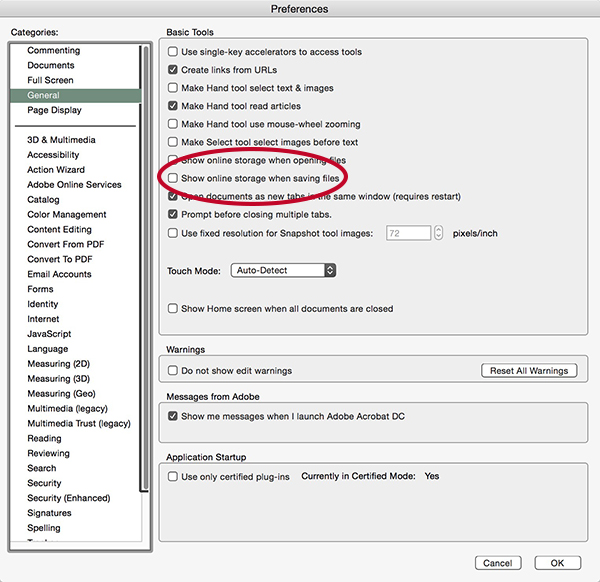Open Adobe Online Services category
This screenshot has width=600, height=582.
[74, 185]
